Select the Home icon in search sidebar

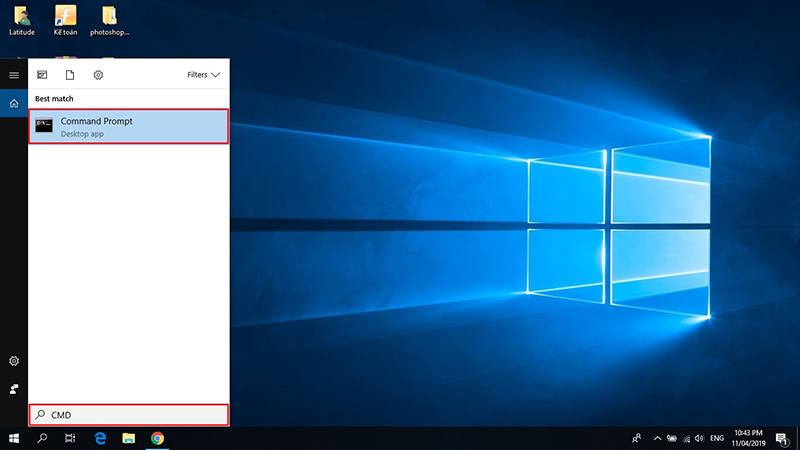tap(14, 103)
